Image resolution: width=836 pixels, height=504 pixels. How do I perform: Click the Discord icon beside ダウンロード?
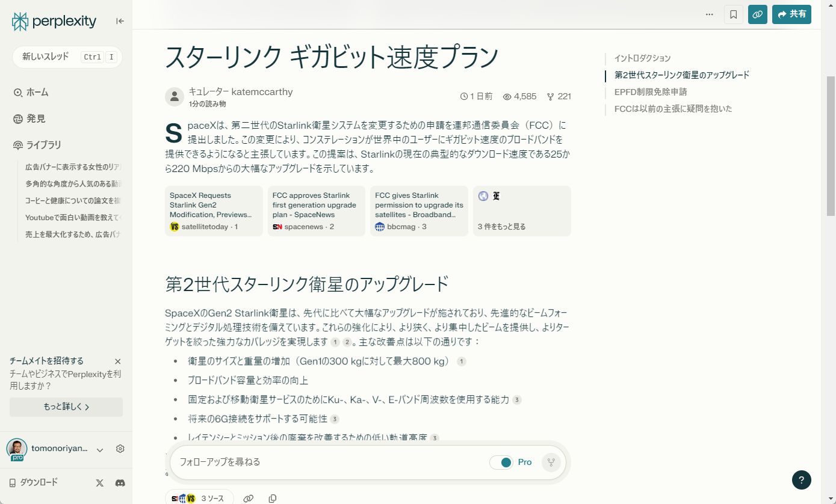tap(120, 482)
